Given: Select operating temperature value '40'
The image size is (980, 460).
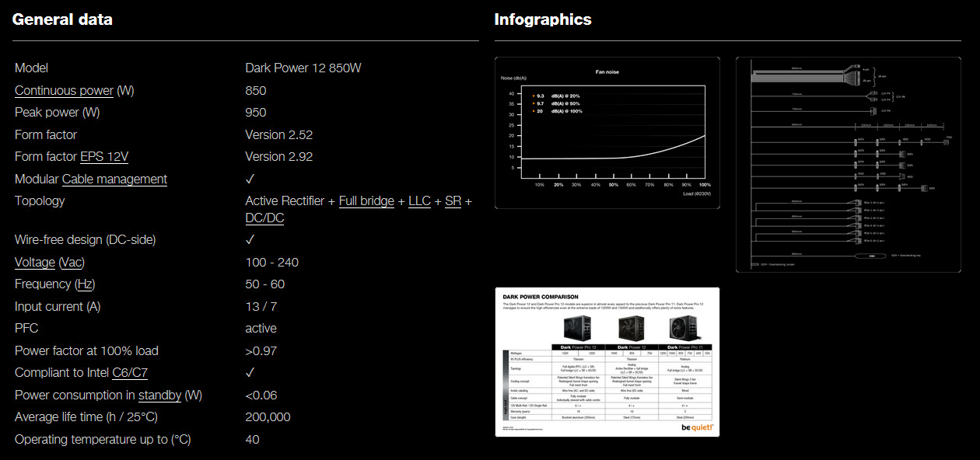Looking at the screenshot, I should 253,439.
